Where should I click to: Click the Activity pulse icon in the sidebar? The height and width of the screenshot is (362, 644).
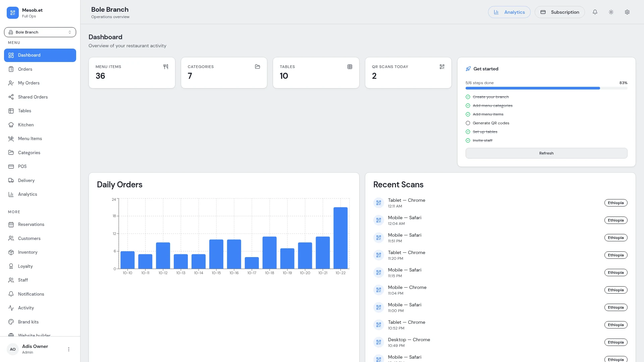coord(11,308)
